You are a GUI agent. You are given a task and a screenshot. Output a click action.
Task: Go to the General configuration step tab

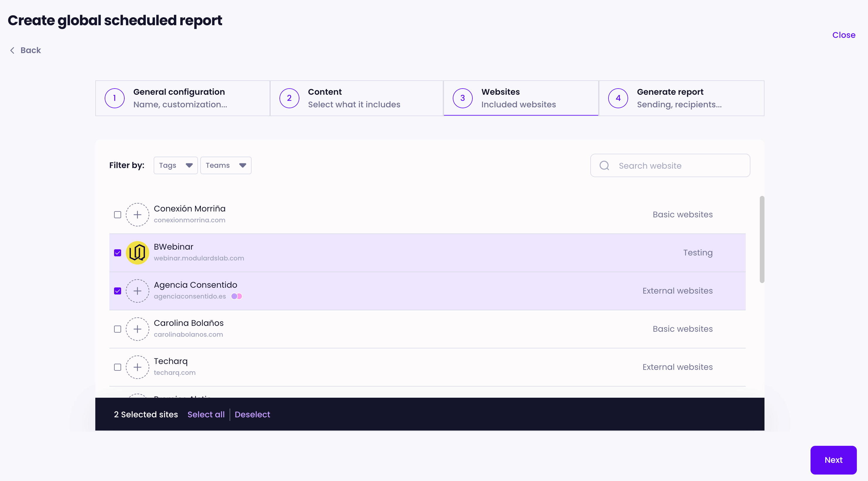pos(182,98)
